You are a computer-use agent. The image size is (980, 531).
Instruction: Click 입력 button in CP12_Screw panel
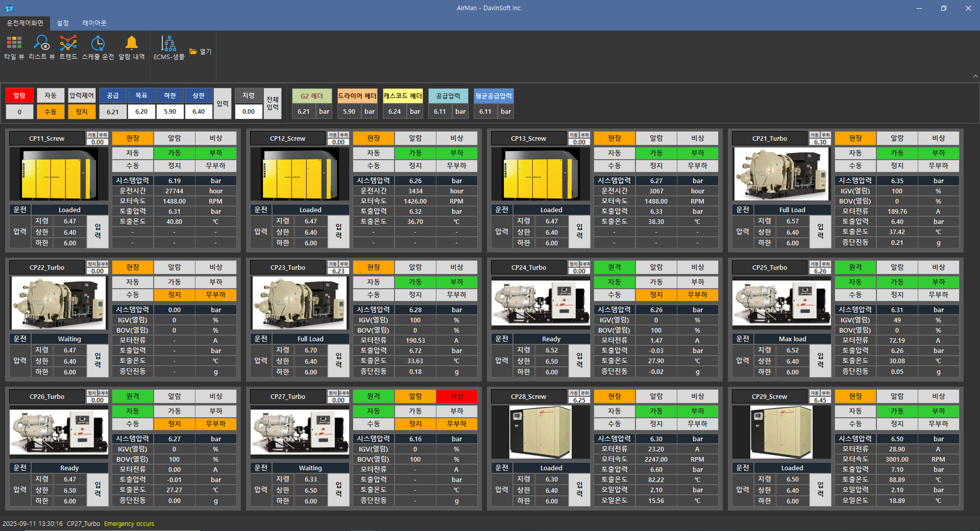pos(338,232)
